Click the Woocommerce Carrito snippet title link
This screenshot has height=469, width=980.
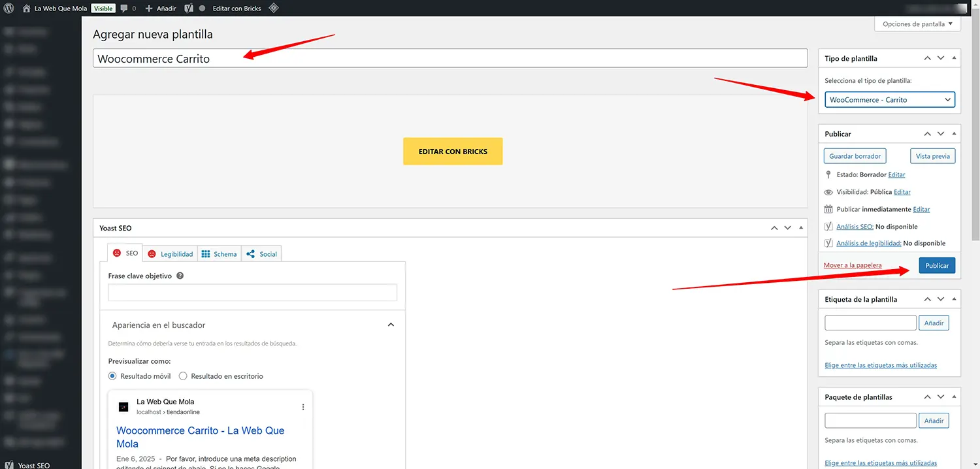pos(200,437)
